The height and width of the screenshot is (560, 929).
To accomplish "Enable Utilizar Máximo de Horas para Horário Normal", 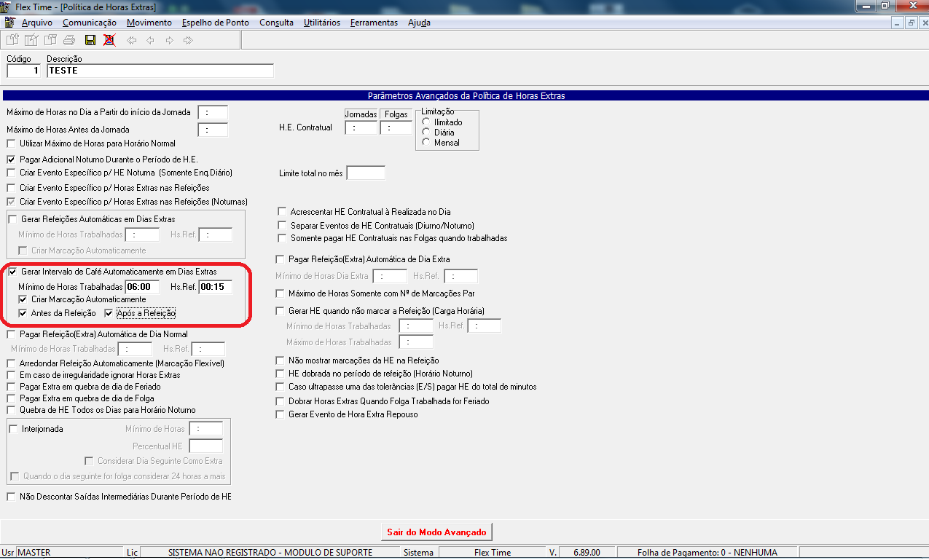I will click(x=11, y=143).
